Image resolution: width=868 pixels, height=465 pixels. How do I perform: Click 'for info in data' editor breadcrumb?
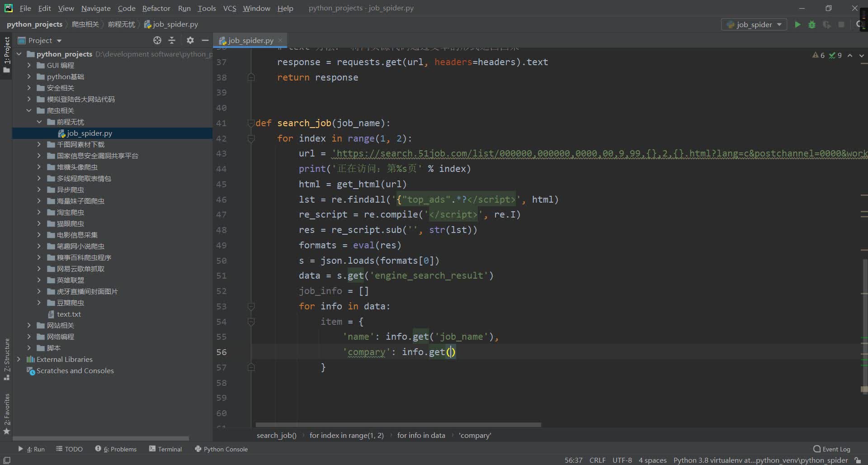(421, 435)
